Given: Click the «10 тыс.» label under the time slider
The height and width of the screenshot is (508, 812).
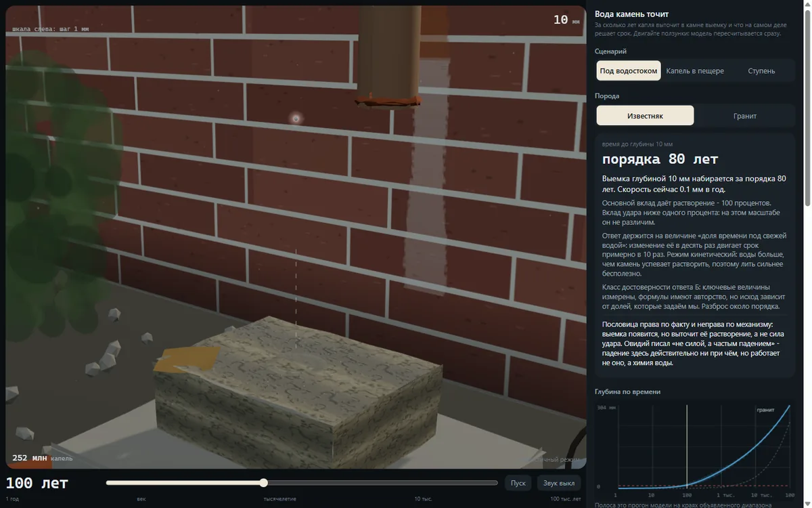Looking at the screenshot, I should pos(423,499).
